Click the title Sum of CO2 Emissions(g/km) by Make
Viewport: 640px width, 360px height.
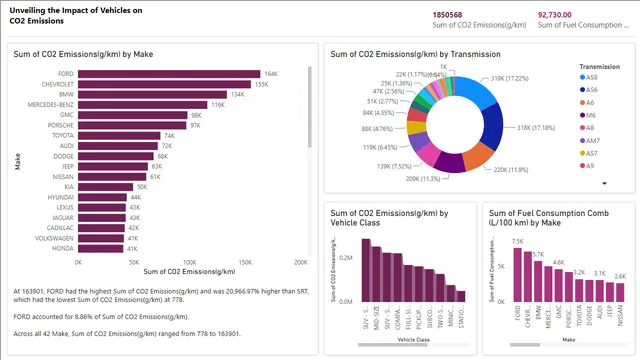coord(83,54)
